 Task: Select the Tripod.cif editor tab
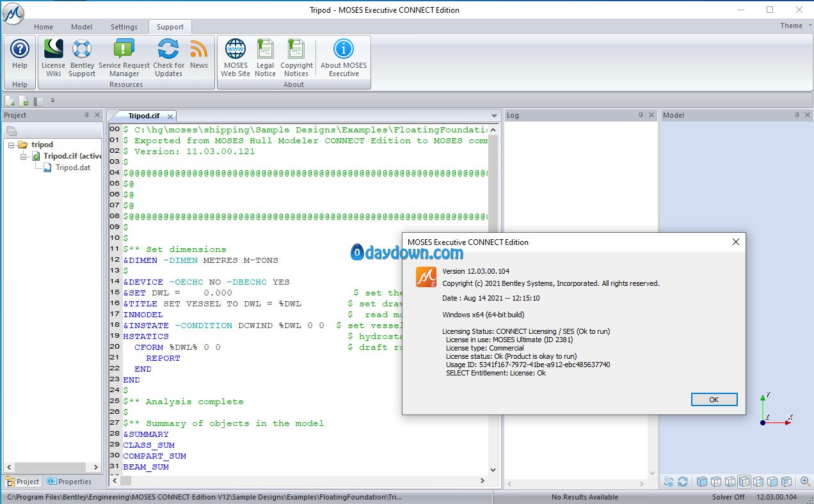click(143, 116)
